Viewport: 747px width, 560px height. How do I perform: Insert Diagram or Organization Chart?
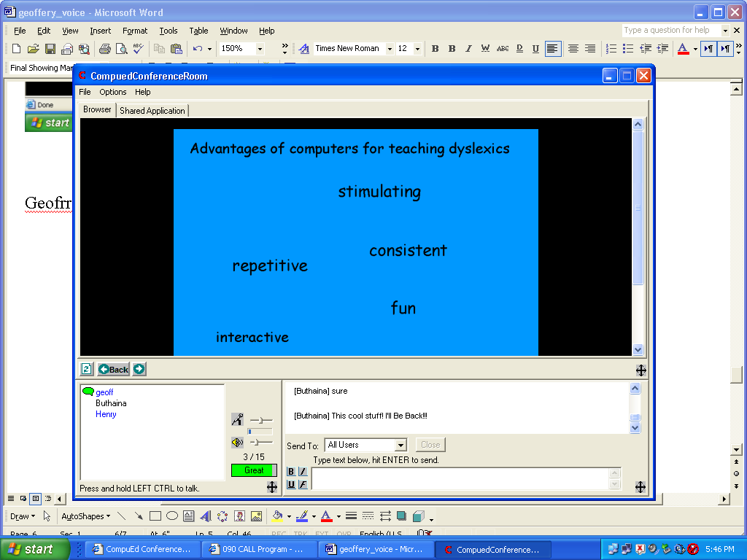click(222, 516)
